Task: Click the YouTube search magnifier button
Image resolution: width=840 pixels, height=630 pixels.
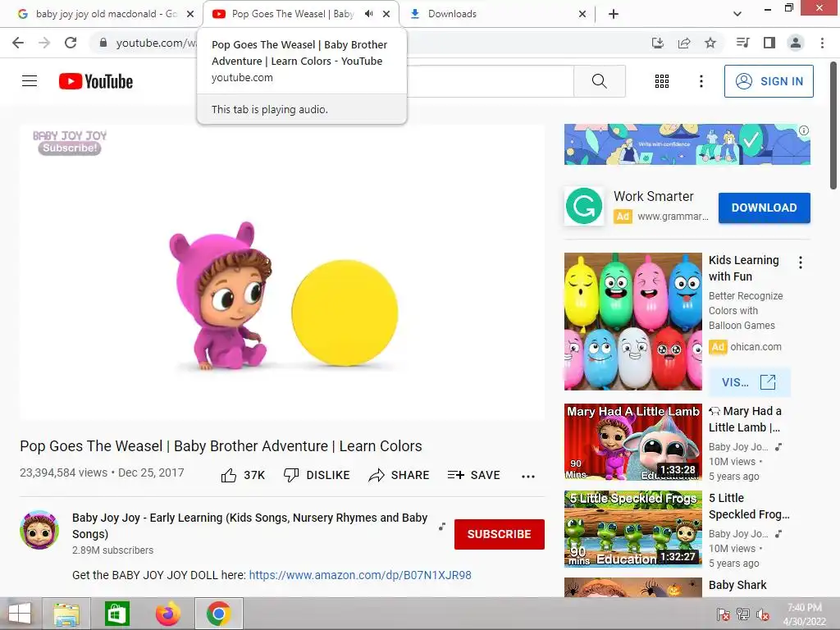Action: 600,81
